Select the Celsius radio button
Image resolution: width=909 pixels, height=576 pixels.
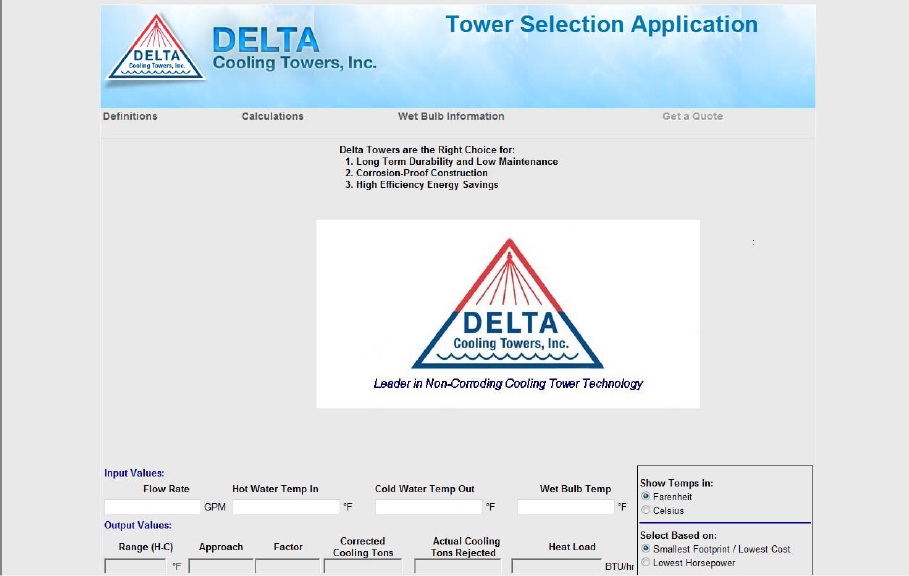(646, 510)
